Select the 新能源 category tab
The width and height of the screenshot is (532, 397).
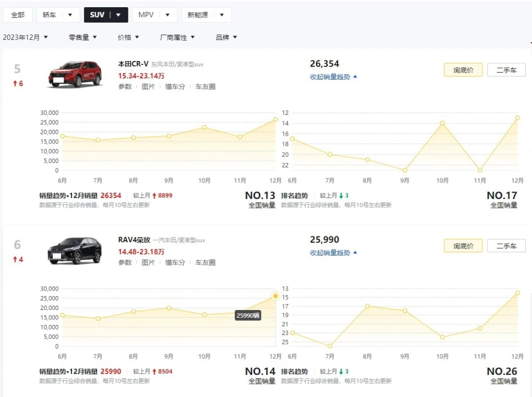pyautogui.click(x=197, y=15)
